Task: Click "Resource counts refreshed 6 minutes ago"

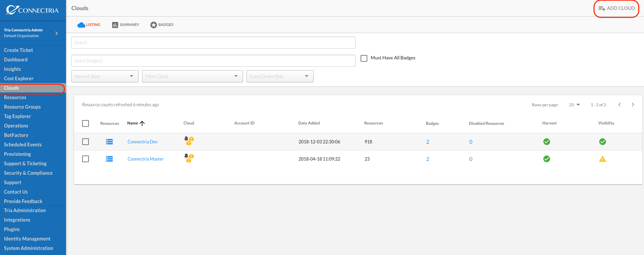Action: (121, 105)
